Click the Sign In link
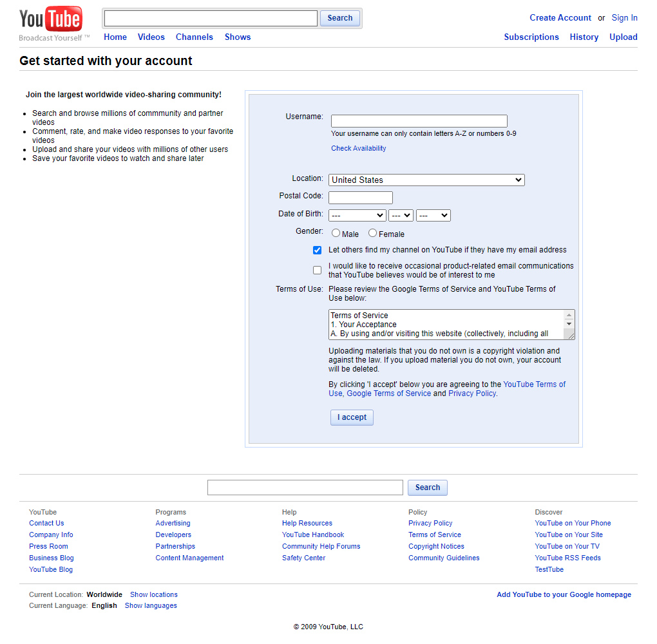The image size is (657, 644). (x=624, y=17)
